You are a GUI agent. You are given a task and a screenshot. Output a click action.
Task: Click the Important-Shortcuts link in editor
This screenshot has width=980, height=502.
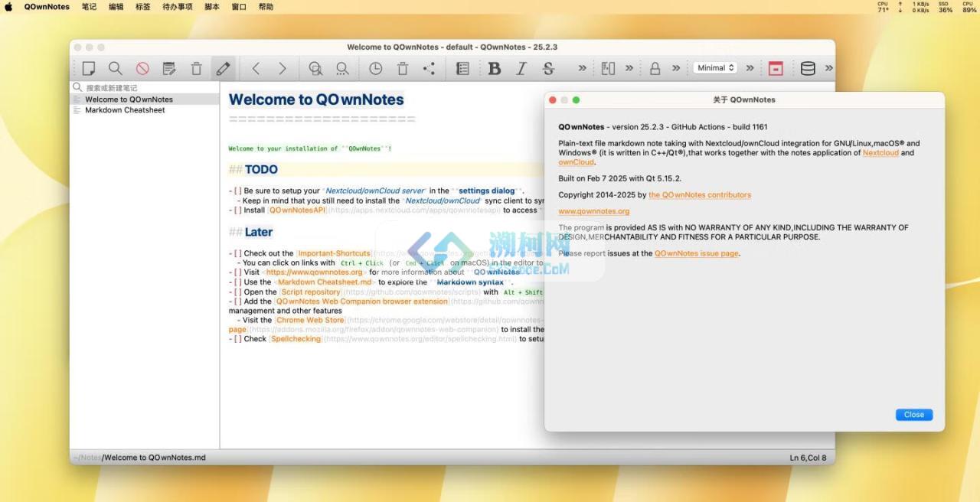point(335,253)
